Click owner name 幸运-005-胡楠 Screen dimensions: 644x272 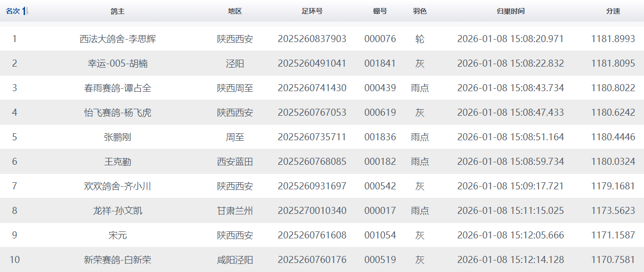point(118,63)
